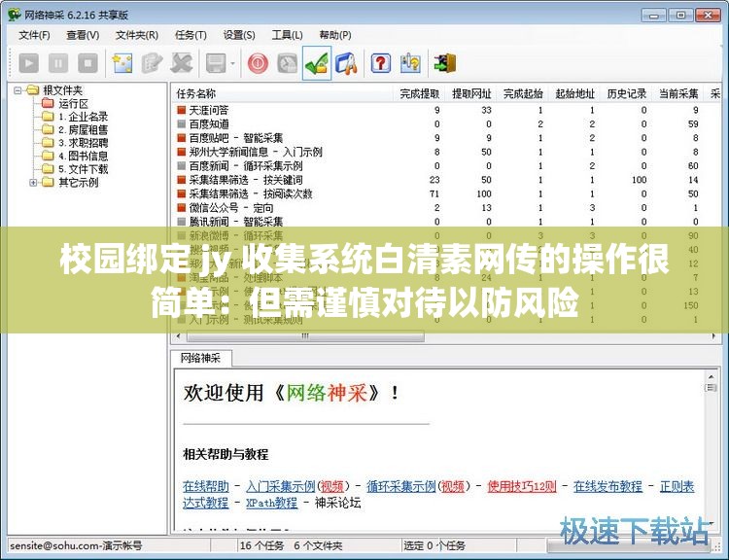Select the 3. 求职招聘 folder
The image size is (729, 560).
tap(84, 143)
